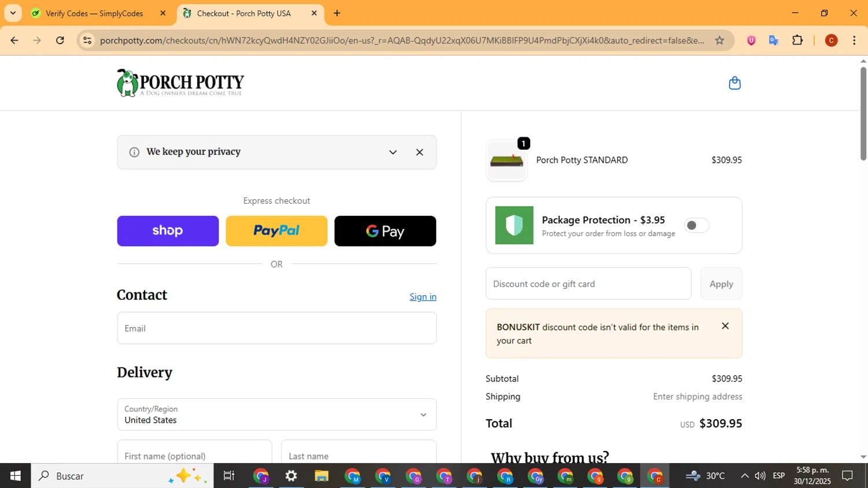Open a new browser tab
The height and width of the screenshot is (488, 868).
click(x=337, y=13)
